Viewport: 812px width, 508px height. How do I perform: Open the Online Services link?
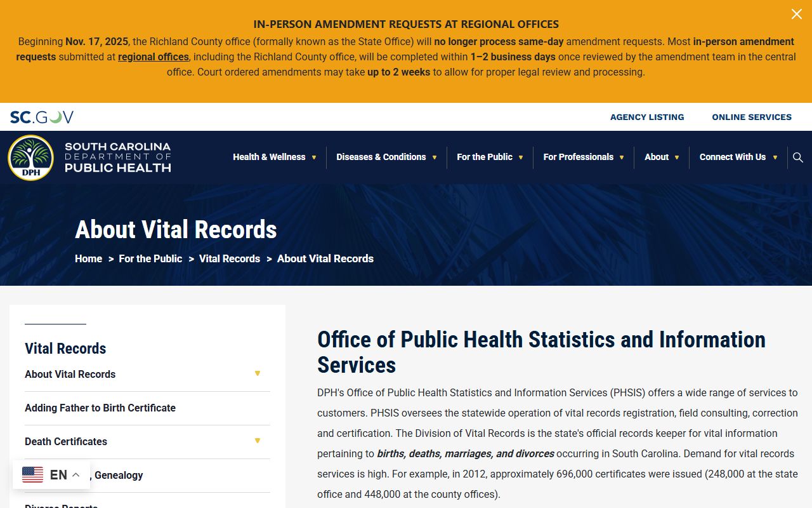click(x=752, y=117)
